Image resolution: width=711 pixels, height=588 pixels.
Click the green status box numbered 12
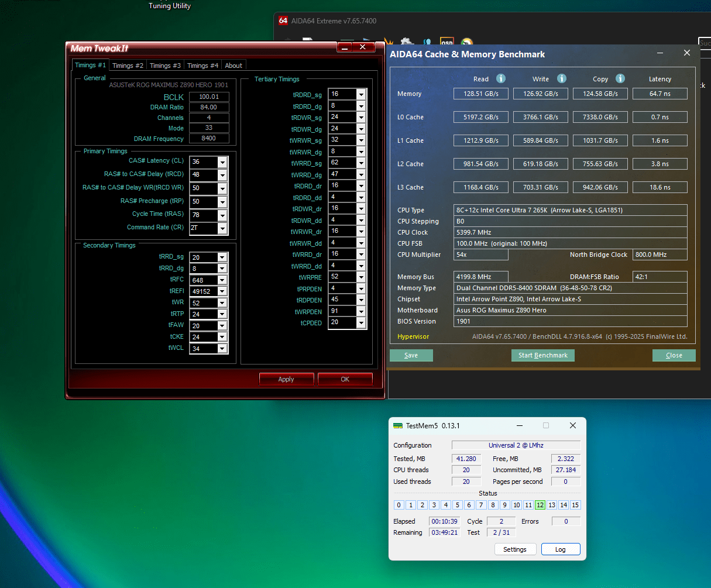[x=540, y=505]
